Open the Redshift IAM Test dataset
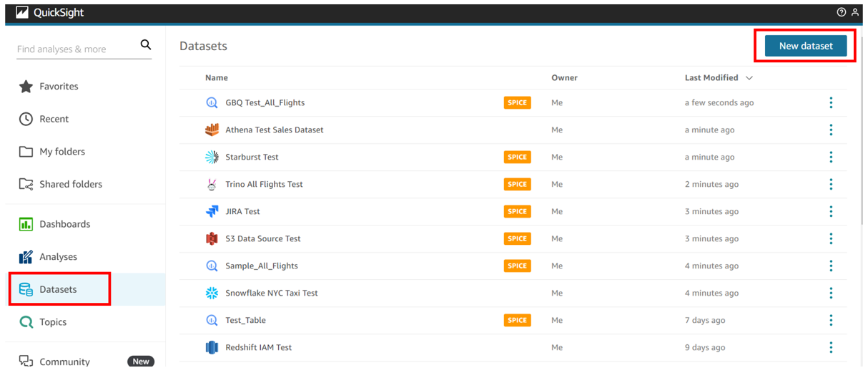Image resolution: width=868 pixels, height=378 pixels. 259,348
